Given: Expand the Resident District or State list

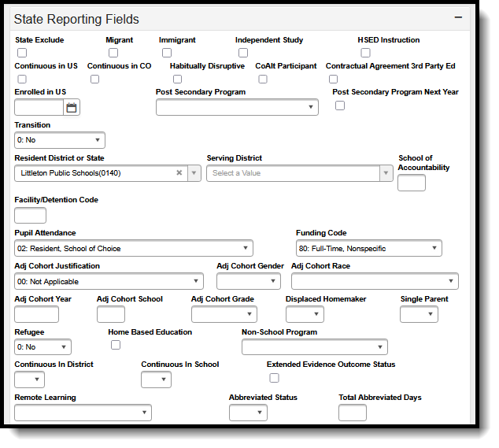Looking at the screenshot, I should click(x=194, y=173).
